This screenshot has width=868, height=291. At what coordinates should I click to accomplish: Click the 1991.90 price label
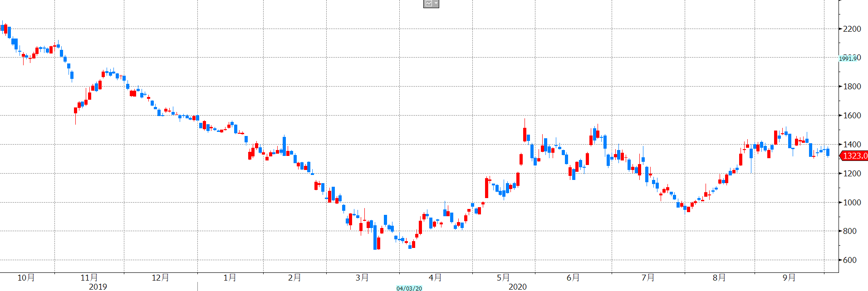tap(848, 58)
